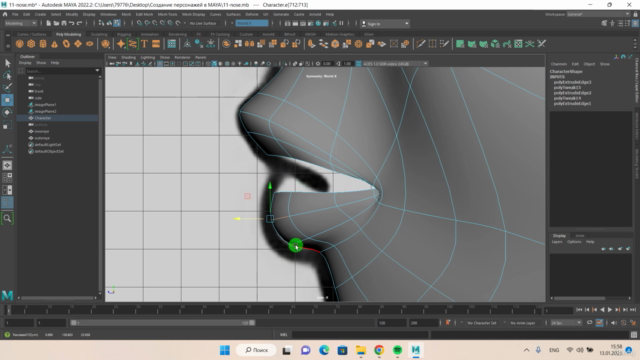Click the Home icon at the menu bar's left
The width and height of the screenshot is (640, 360).
pos(5,14)
